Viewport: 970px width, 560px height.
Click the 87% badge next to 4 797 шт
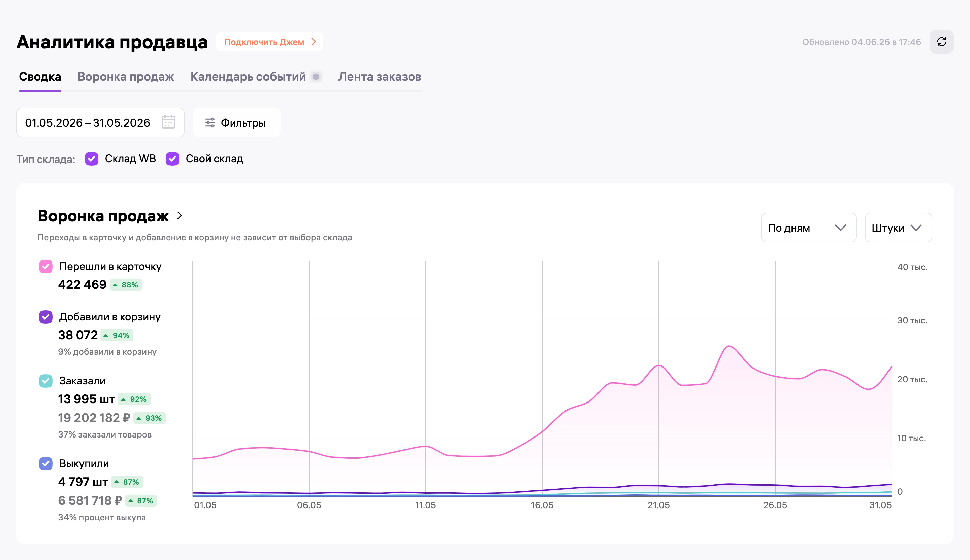127,482
